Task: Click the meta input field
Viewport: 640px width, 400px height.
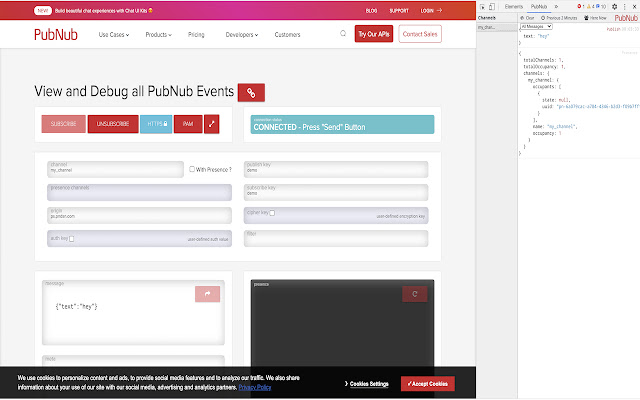Action: (133, 360)
